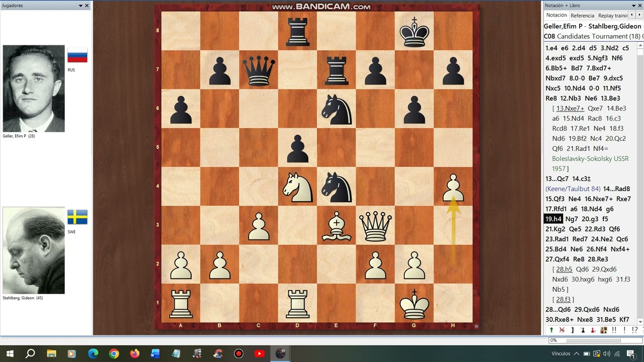Switch to the Referencia tab
The height and width of the screenshot is (362, 644).
582,16
